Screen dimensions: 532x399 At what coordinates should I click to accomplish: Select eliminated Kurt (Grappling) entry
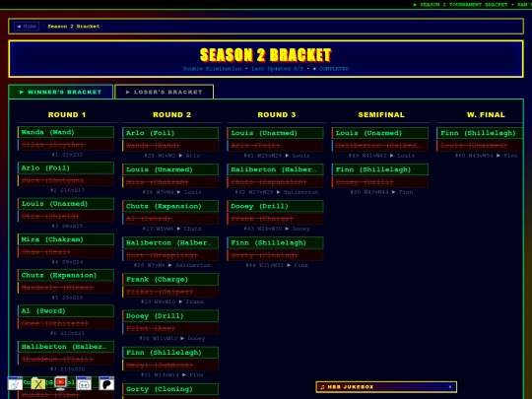(x=170, y=255)
